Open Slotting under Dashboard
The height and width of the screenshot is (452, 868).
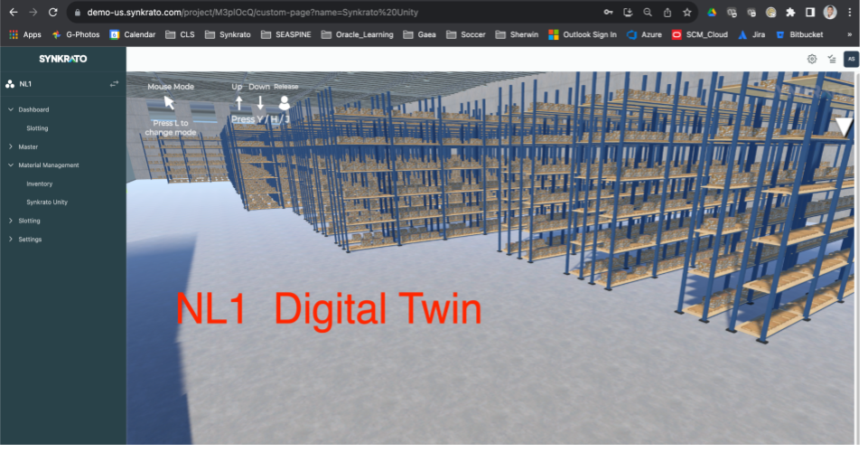pos(38,128)
